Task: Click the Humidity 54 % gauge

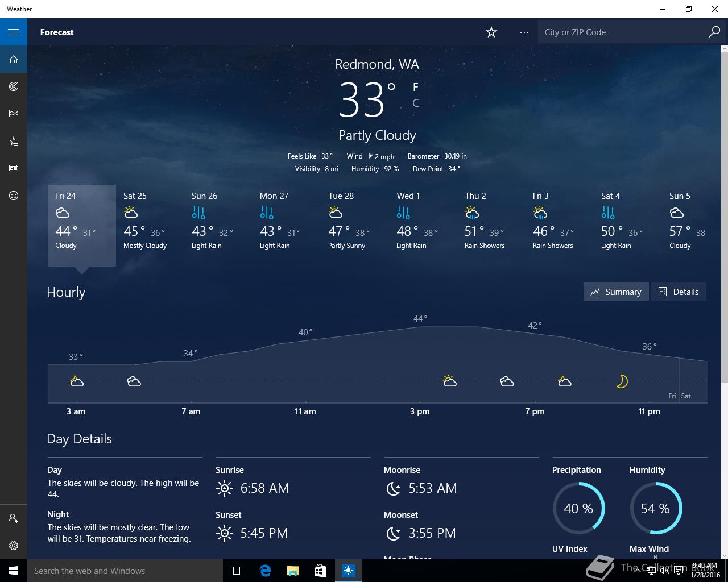Action: pyautogui.click(x=656, y=508)
